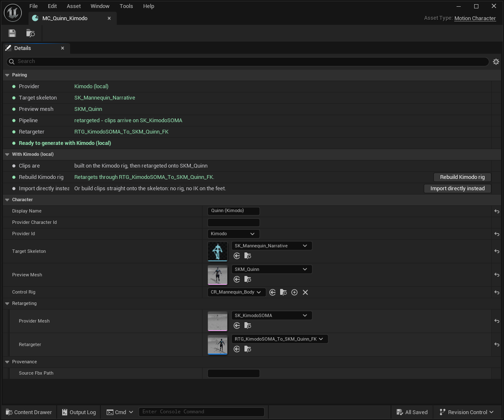Open the Help menu
Image resolution: width=504 pixels, height=420 pixels.
click(149, 6)
